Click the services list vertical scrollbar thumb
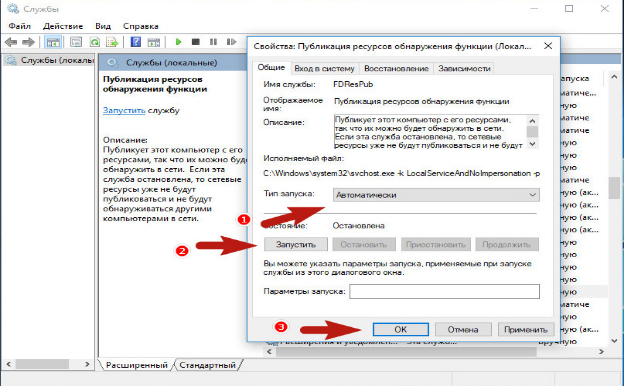Screen dimensions: 624x386 point(614,188)
